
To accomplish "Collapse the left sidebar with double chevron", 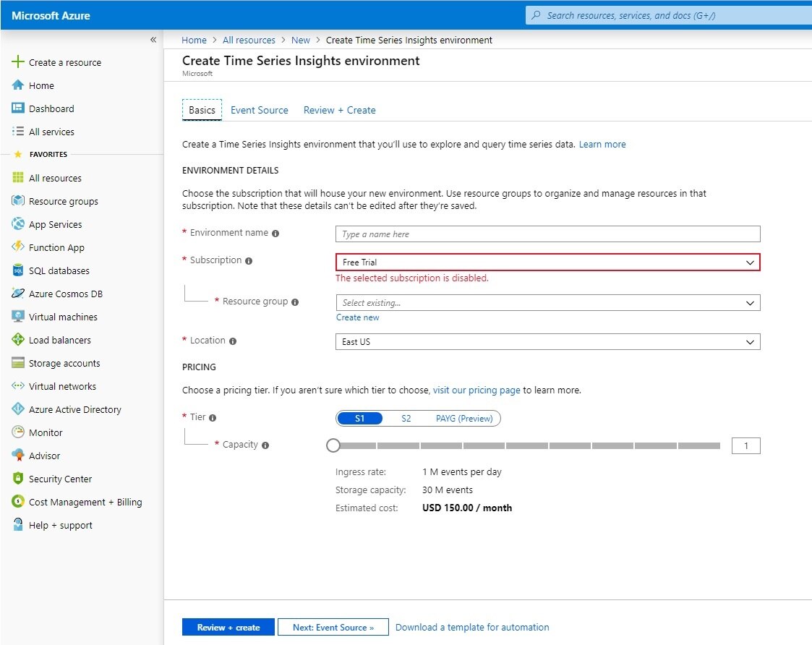I will (153, 40).
